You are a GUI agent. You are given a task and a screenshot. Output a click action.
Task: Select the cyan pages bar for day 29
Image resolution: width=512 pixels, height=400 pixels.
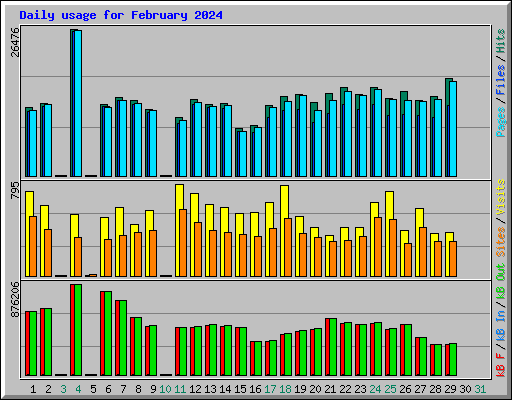click(x=453, y=129)
